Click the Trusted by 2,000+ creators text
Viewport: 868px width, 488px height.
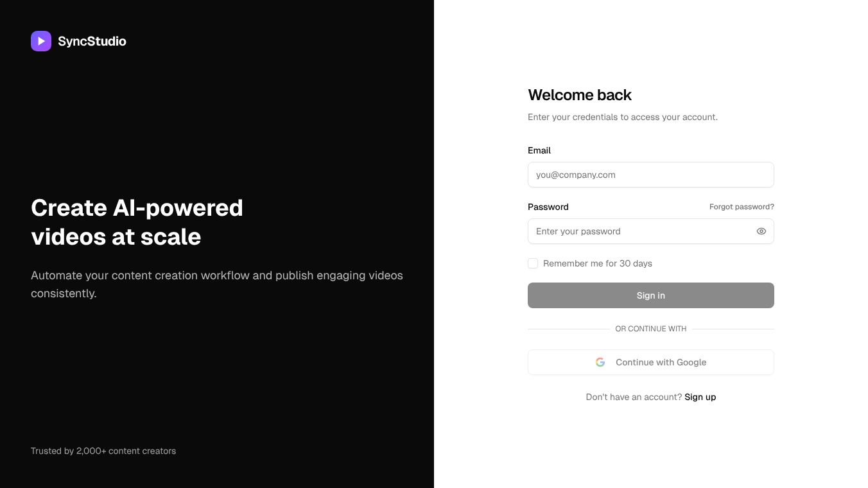[103, 451]
